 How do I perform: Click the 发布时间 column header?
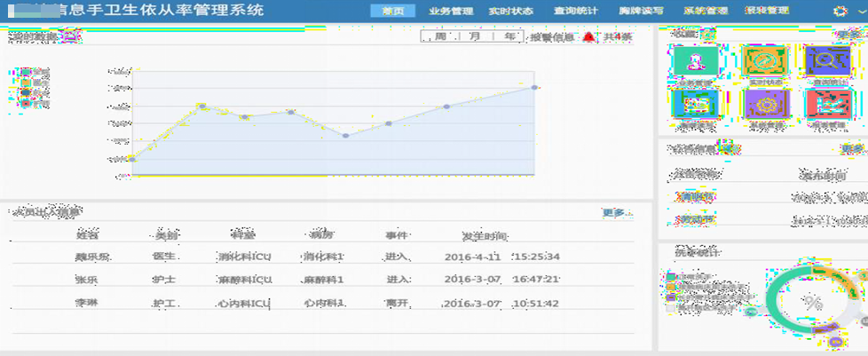[x=823, y=176]
